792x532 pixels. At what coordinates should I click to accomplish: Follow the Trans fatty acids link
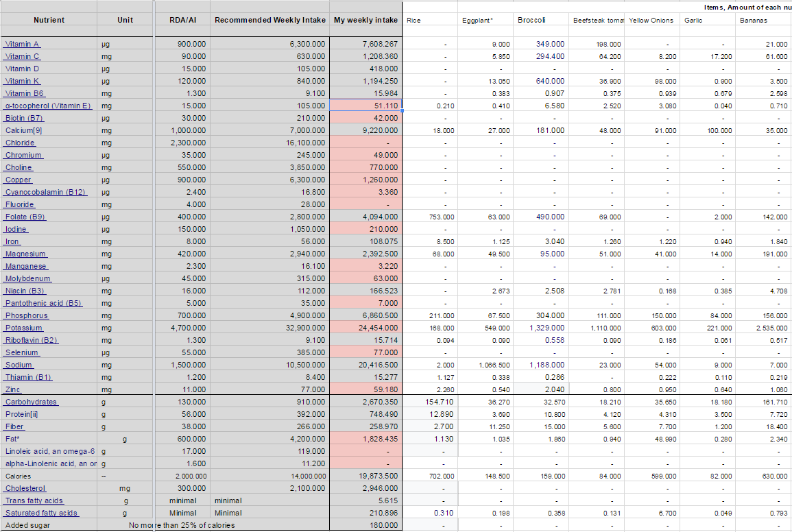[x=34, y=500]
